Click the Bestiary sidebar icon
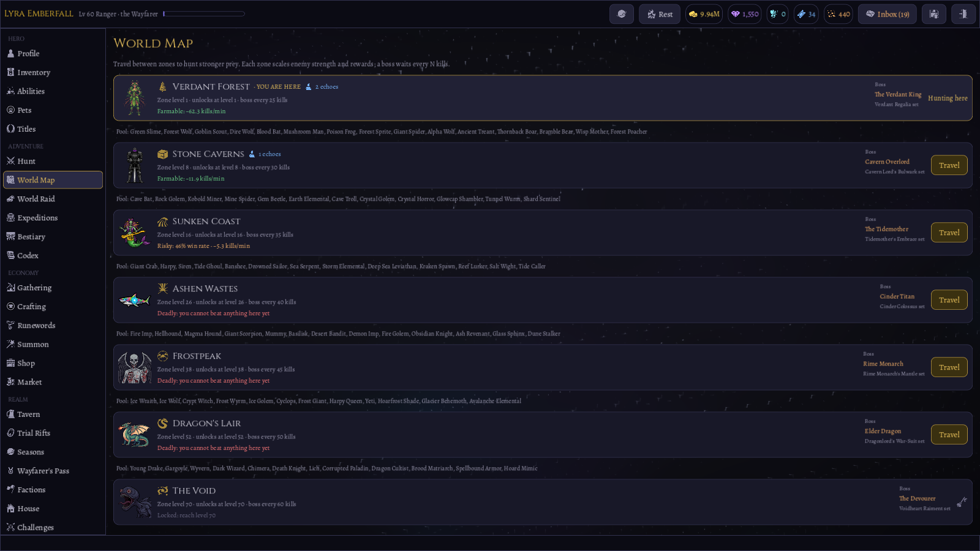 pyautogui.click(x=10, y=237)
